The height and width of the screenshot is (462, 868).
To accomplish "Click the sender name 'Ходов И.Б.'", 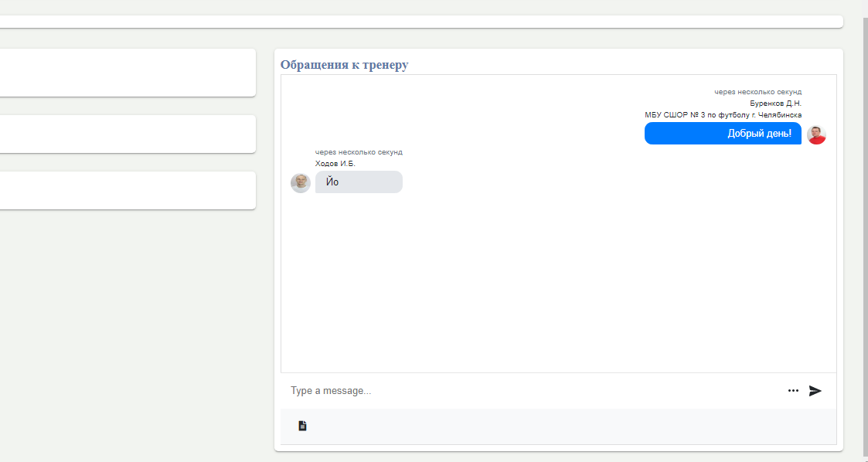I will click(x=335, y=164).
